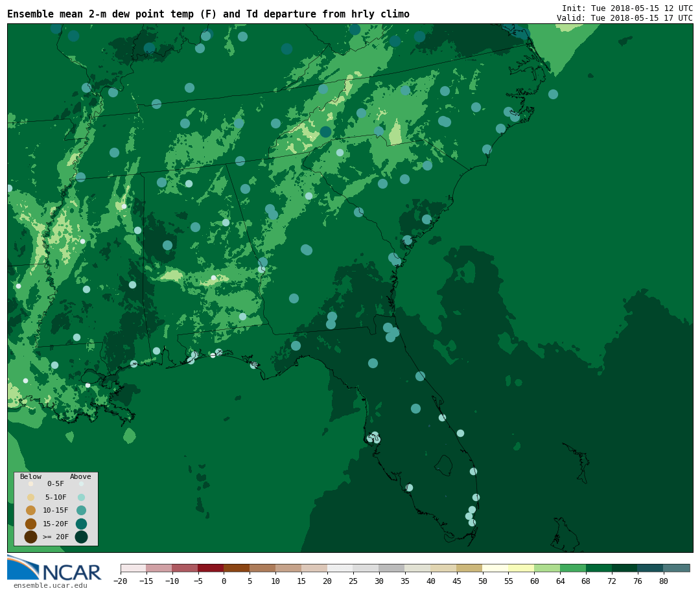The height and width of the screenshot is (593, 700).
Task: Click the Init: Tue 2018-05-15 12 UTC label
Action: (x=627, y=8)
